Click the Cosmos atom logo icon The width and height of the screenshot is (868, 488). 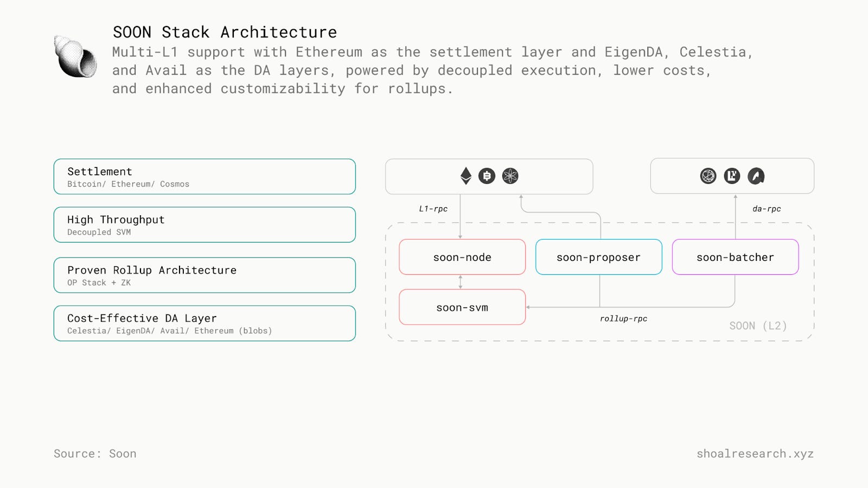pyautogui.click(x=510, y=176)
